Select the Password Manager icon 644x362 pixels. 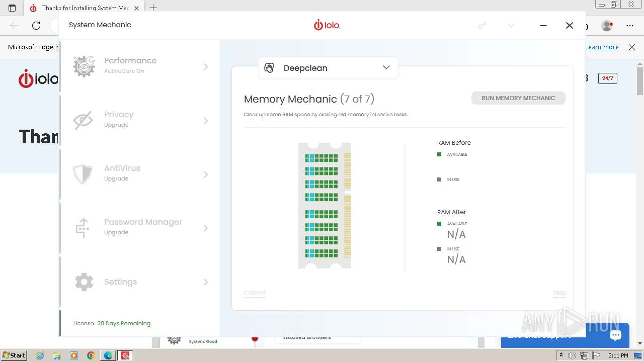pyautogui.click(x=83, y=228)
